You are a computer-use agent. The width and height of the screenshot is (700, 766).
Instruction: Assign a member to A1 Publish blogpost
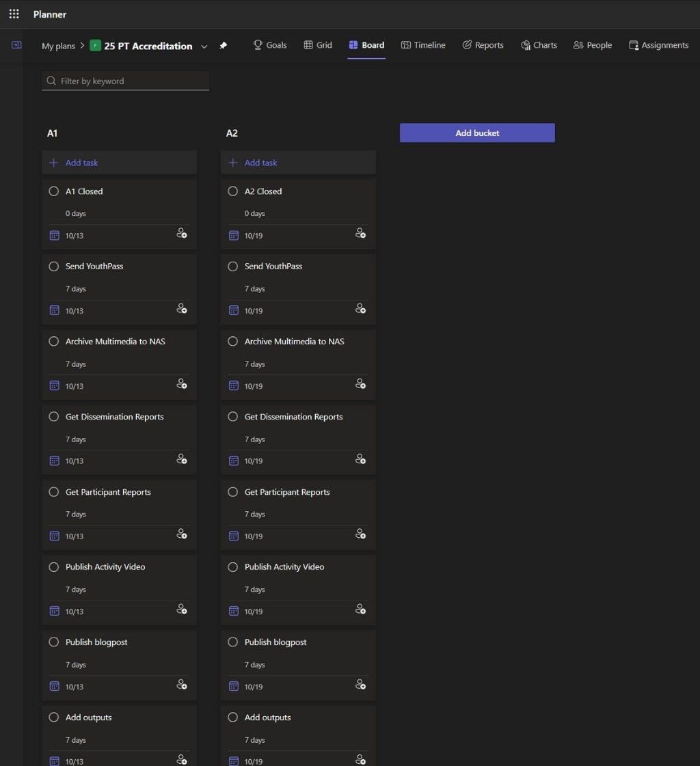[x=182, y=685]
